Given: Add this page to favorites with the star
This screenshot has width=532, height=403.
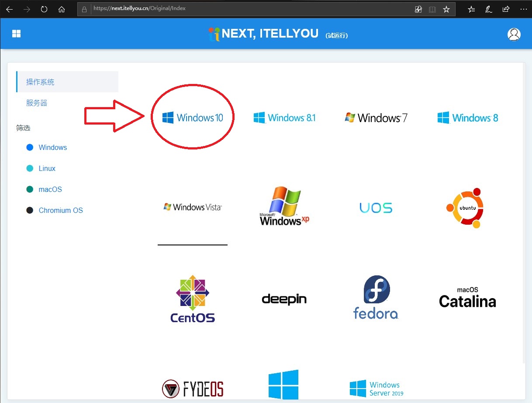Looking at the screenshot, I should click(x=446, y=9).
